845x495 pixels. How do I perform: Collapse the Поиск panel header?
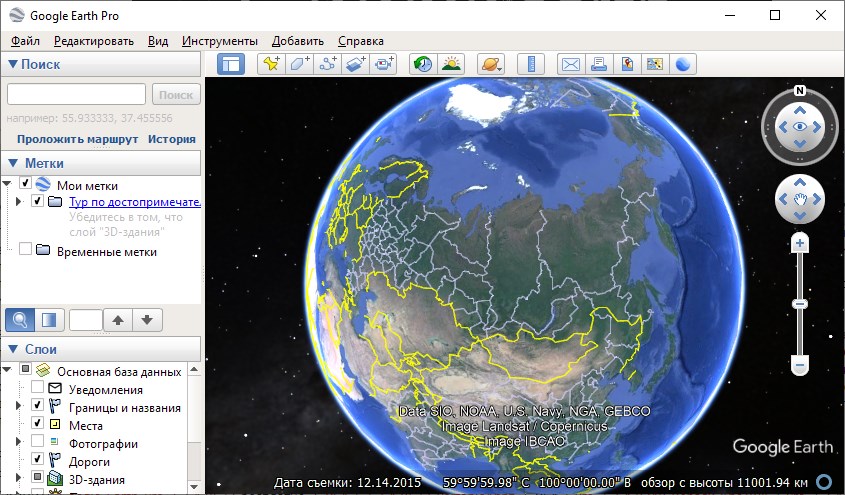pos(13,64)
